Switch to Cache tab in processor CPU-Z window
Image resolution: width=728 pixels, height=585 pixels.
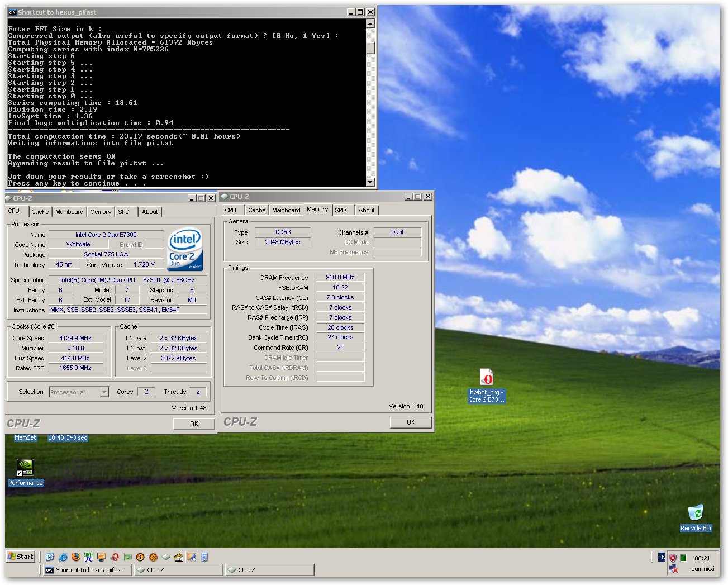tap(40, 212)
